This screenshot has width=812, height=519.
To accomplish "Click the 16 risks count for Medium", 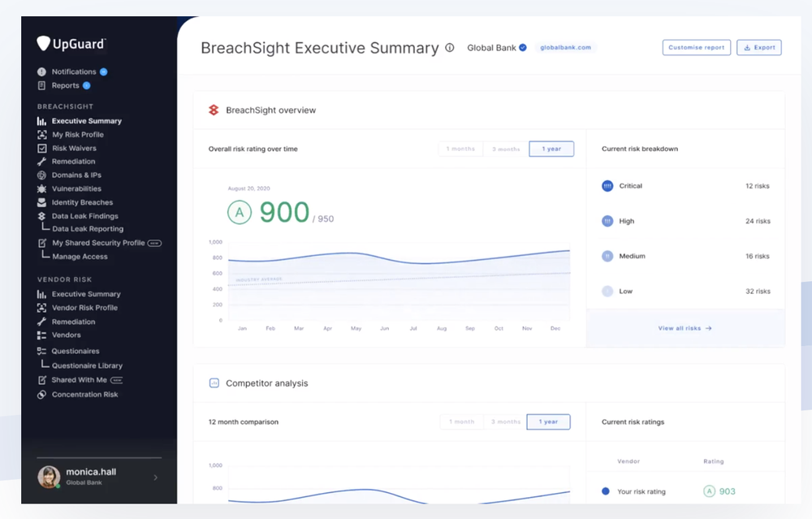I will pyautogui.click(x=757, y=256).
